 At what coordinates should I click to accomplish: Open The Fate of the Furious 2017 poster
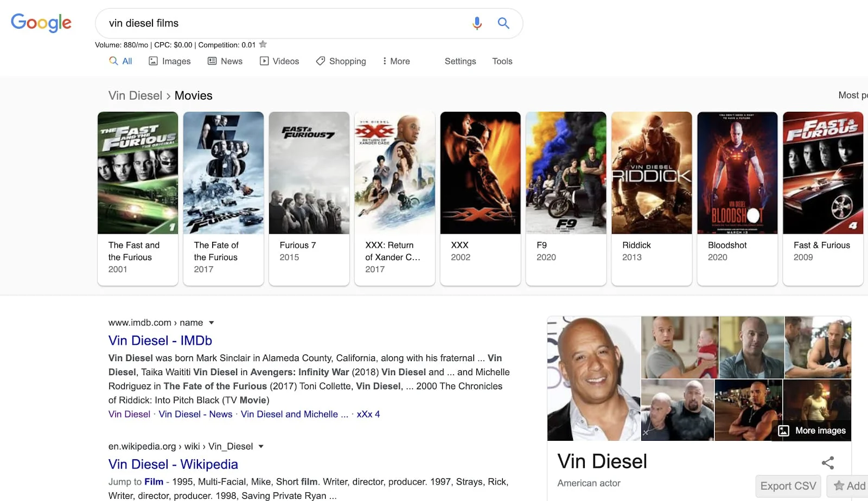[x=224, y=173]
